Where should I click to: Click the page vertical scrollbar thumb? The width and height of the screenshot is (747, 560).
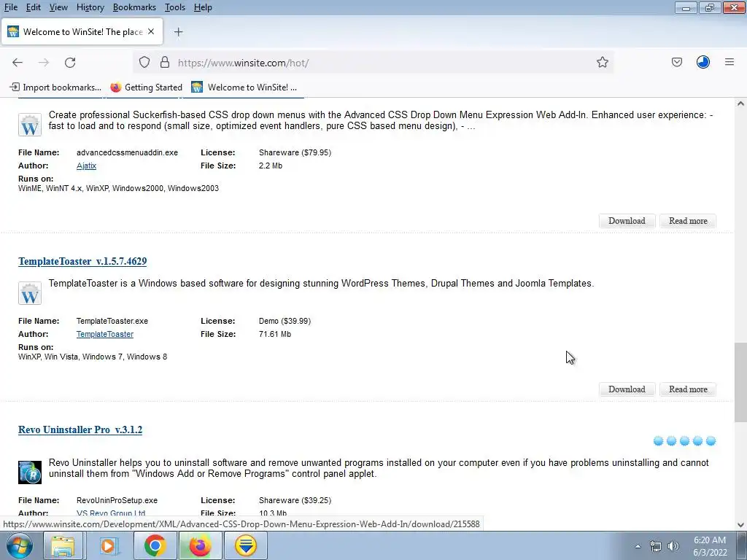pyautogui.click(x=740, y=382)
